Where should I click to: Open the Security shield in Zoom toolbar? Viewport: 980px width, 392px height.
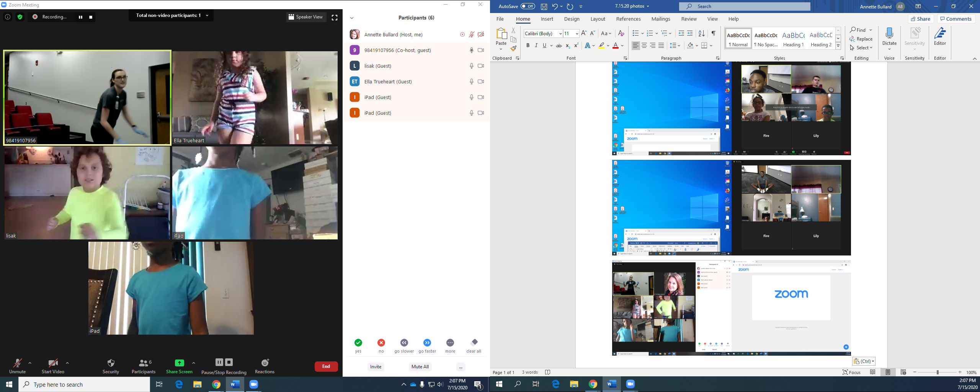[111, 363]
